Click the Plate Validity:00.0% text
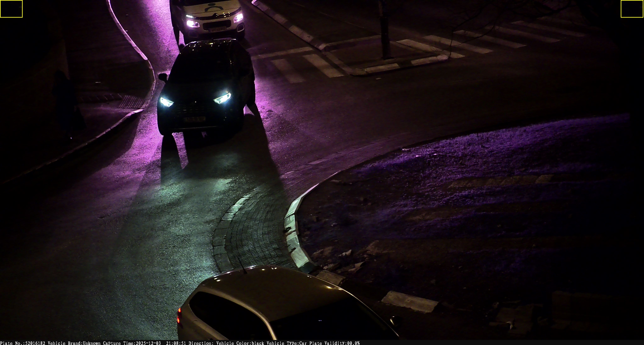 335,343
